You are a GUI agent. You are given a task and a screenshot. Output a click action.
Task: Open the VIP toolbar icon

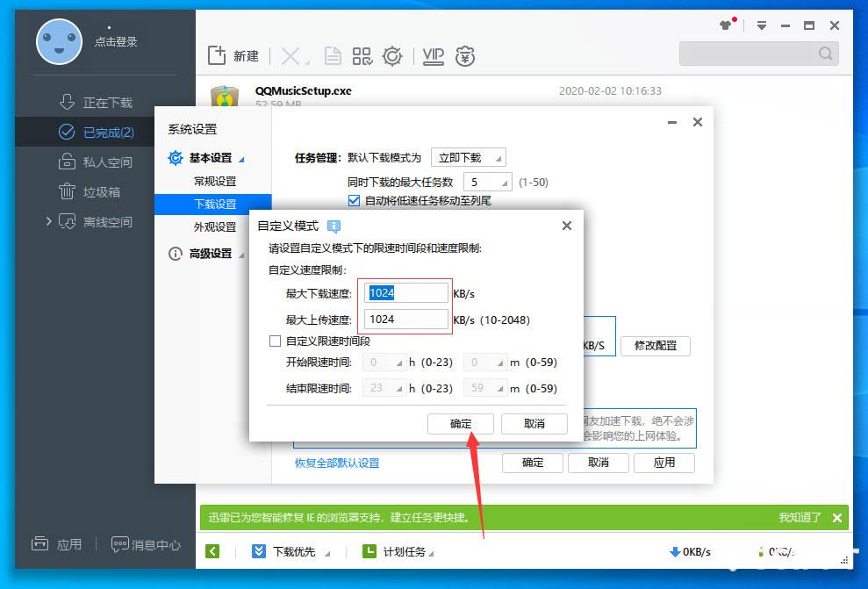tap(433, 56)
